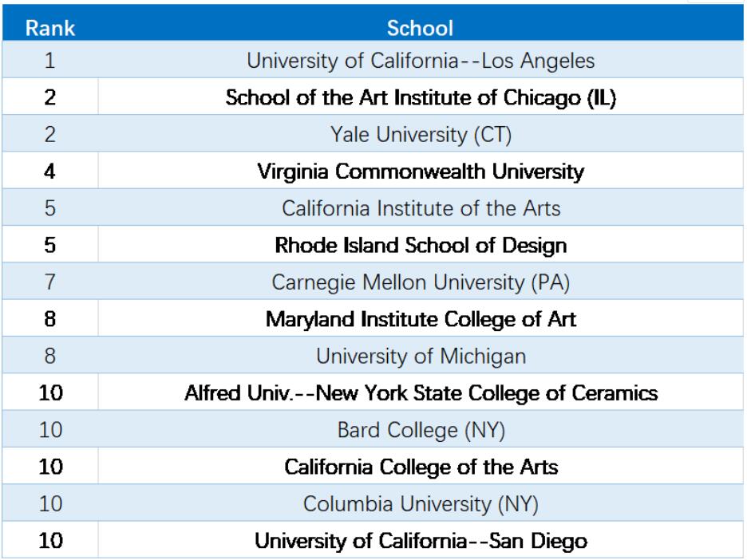Click the Yale University (CT) cell
The width and height of the screenshot is (747, 560).
click(x=420, y=134)
